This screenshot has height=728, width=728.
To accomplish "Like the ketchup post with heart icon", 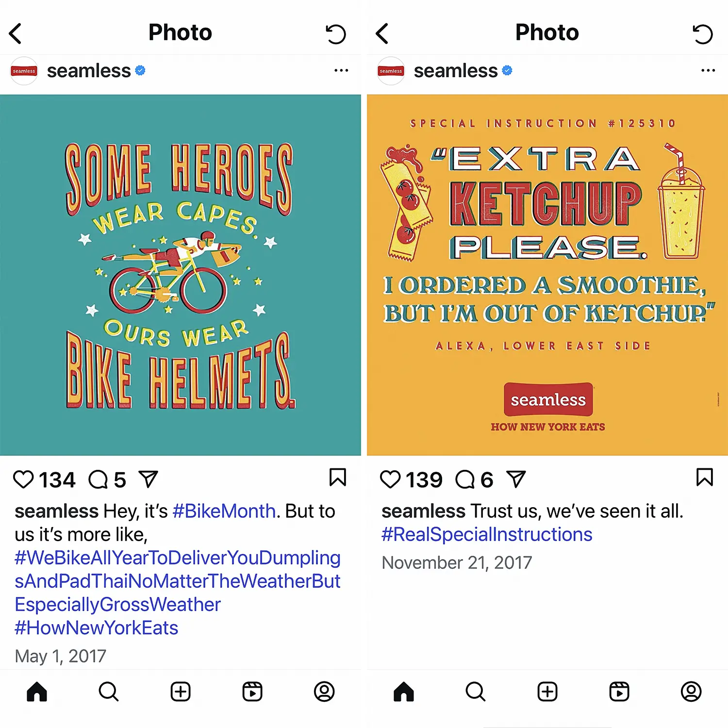I will [x=390, y=480].
